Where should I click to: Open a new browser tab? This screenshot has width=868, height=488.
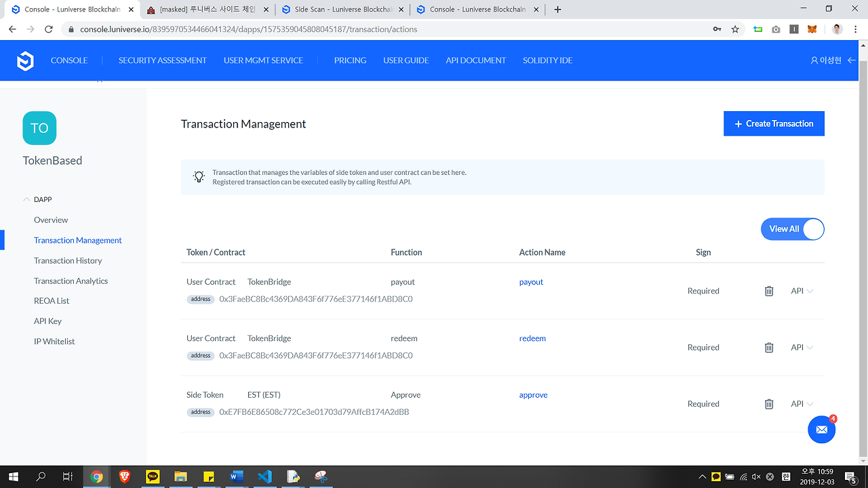[x=557, y=9]
